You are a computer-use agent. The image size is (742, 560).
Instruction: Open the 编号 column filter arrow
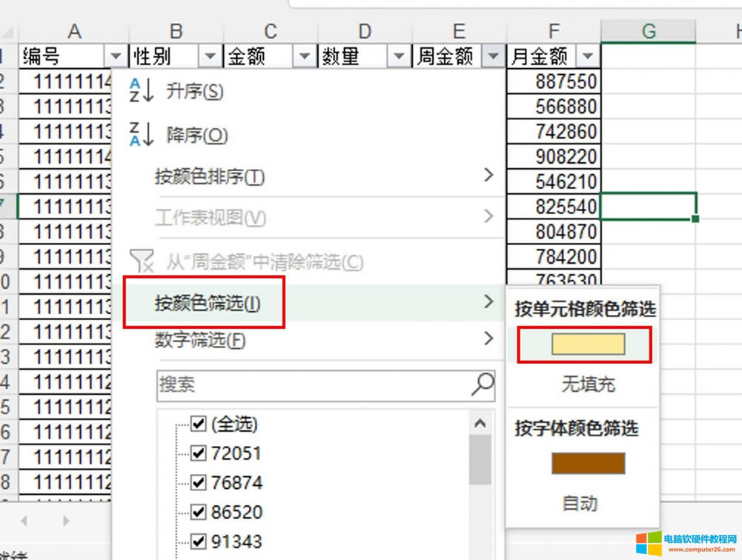pos(116,56)
